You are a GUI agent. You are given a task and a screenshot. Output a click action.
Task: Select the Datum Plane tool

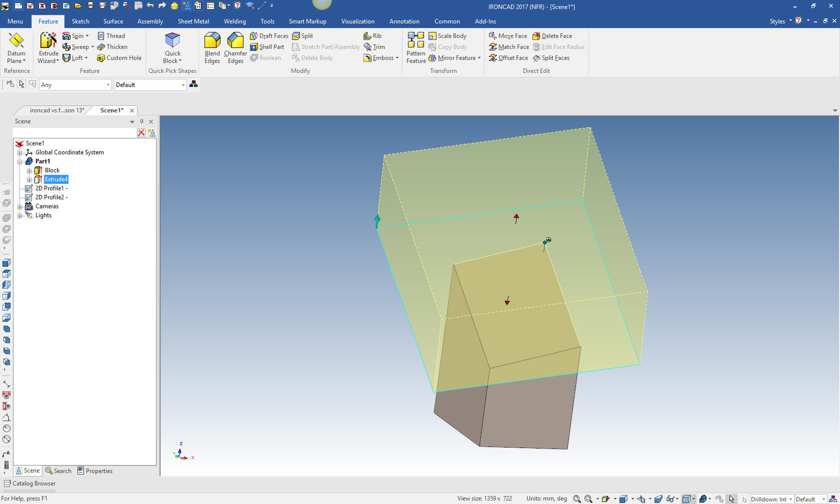tap(16, 48)
